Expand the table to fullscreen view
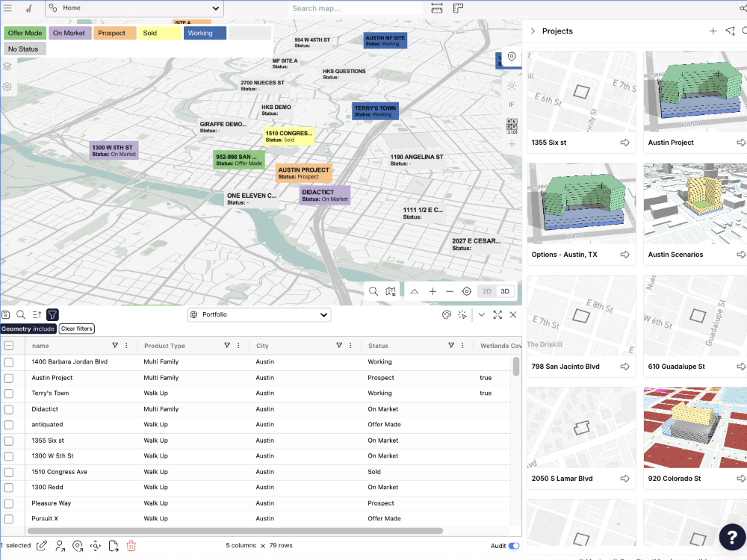 tap(498, 314)
